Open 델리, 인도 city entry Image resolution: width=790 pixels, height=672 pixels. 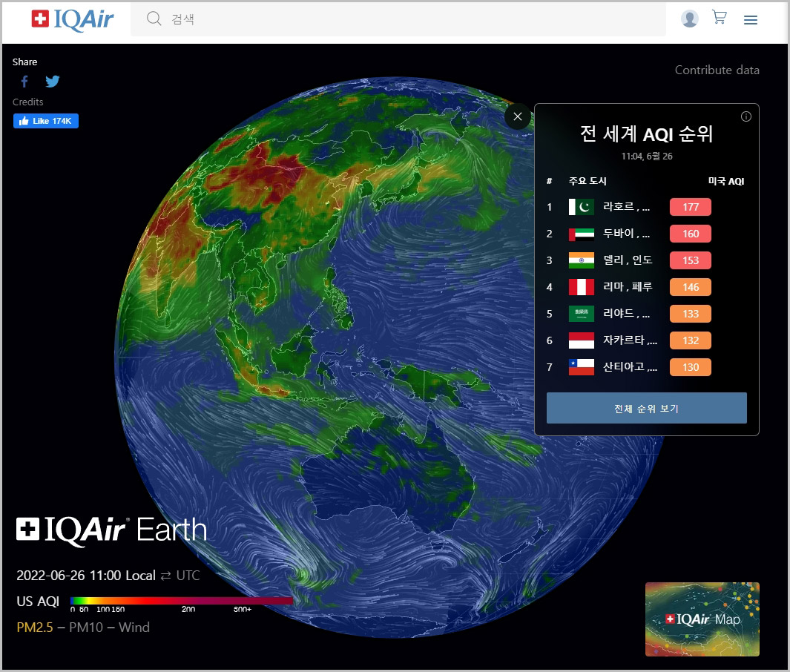[x=628, y=260]
